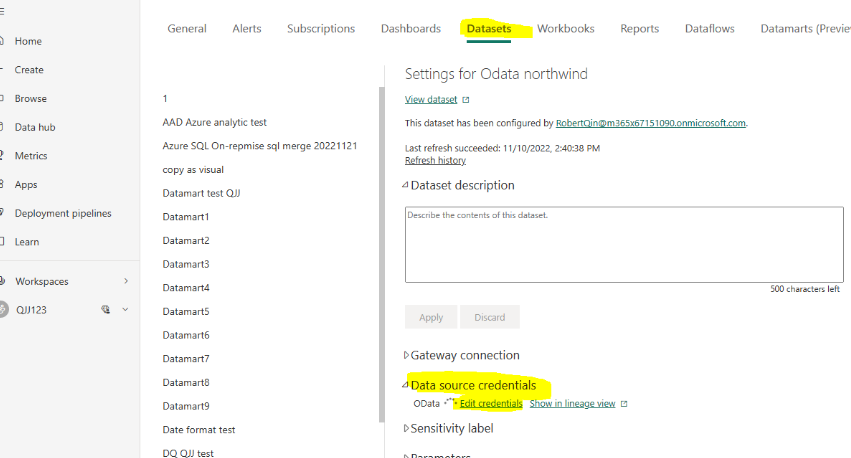
Task: Open Browse in the navigation pane
Action: point(30,99)
